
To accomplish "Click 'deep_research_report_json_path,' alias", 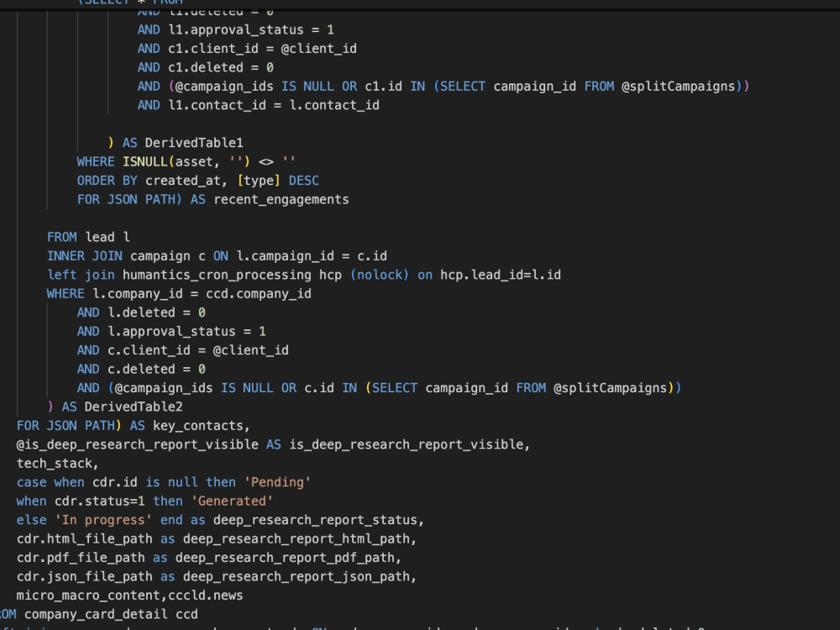I will coord(300,576).
